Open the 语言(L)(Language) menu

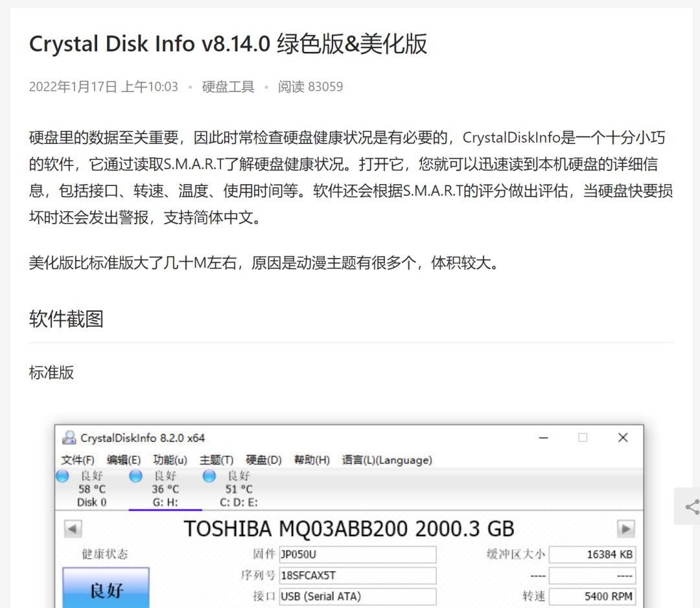[387, 460]
